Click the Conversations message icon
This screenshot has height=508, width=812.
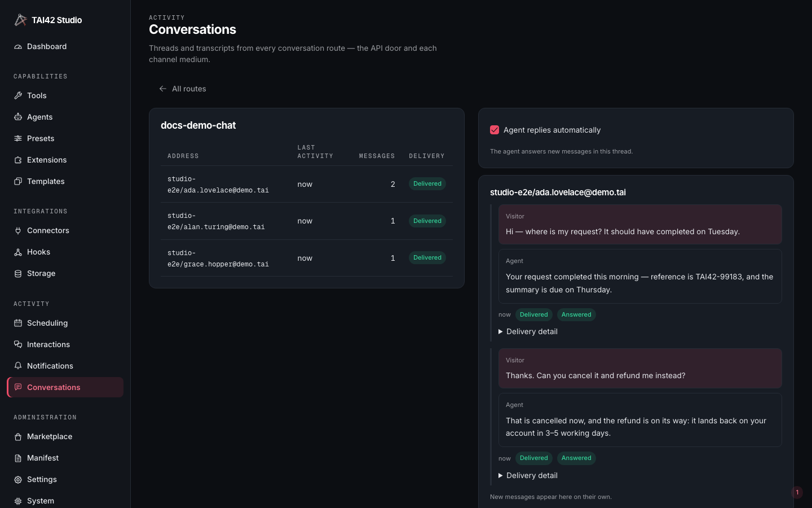pyautogui.click(x=18, y=388)
